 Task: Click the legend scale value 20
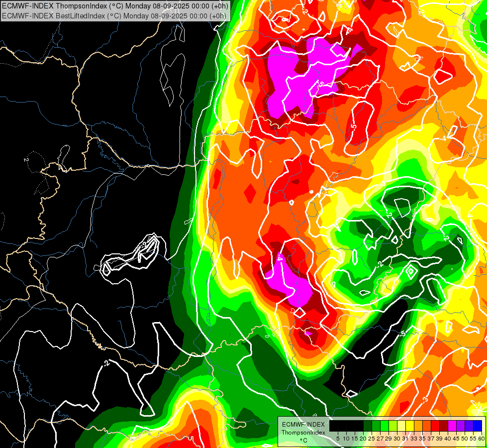(364, 439)
